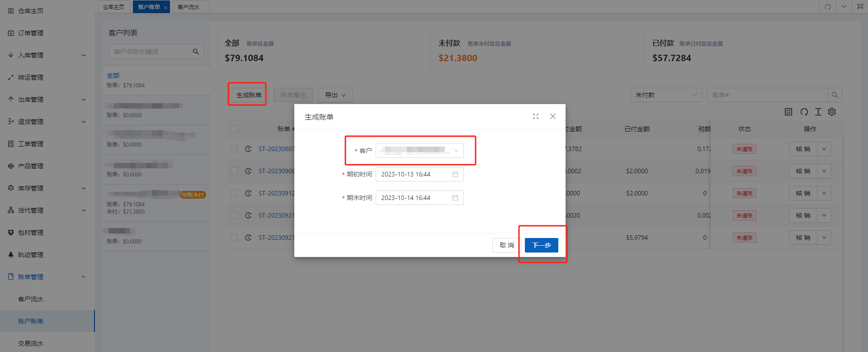Close the 生成账单 dialog
868x352 pixels.
(x=553, y=116)
